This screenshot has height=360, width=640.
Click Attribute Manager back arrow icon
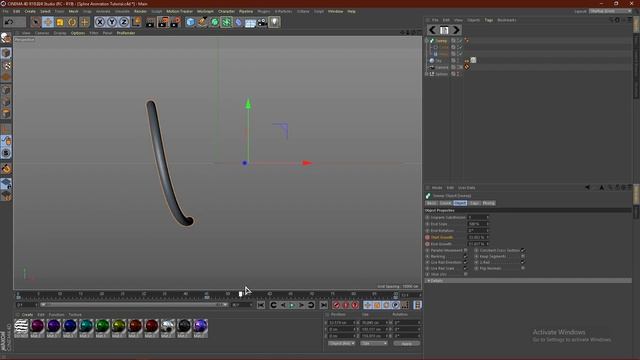pos(587,187)
